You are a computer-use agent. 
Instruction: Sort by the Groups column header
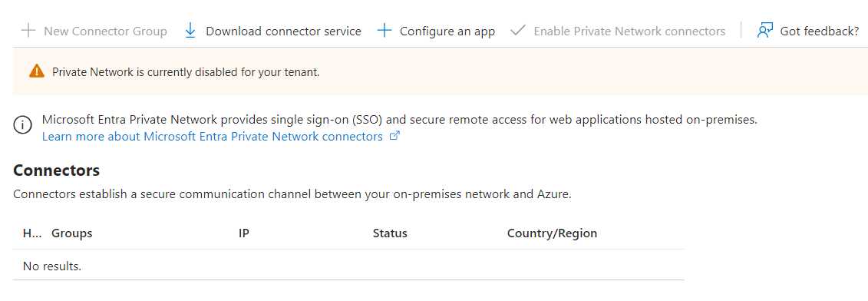click(x=72, y=233)
